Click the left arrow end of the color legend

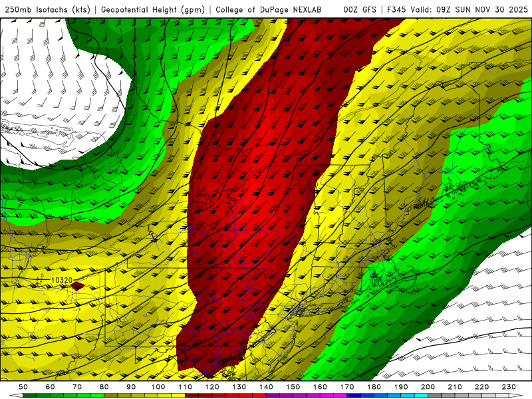point(16,395)
